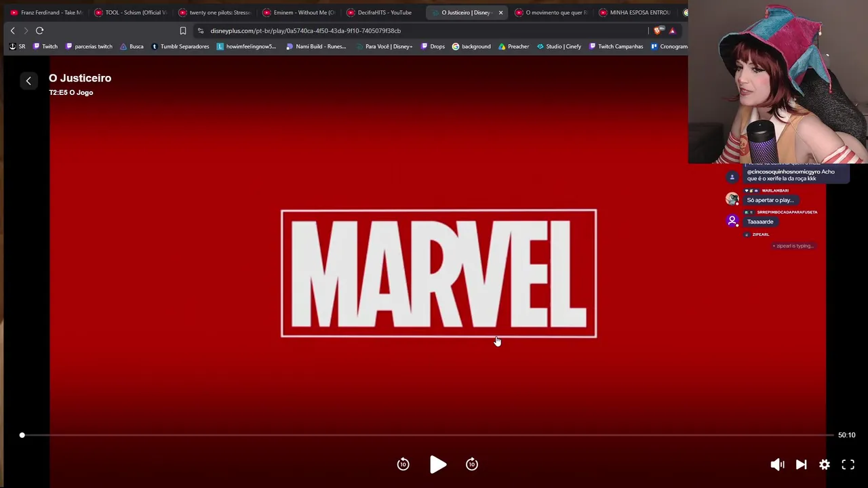The width and height of the screenshot is (868, 488).
Task: Switch to the Franz Ferdinand YouTube tab
Action: coord(46,12)
